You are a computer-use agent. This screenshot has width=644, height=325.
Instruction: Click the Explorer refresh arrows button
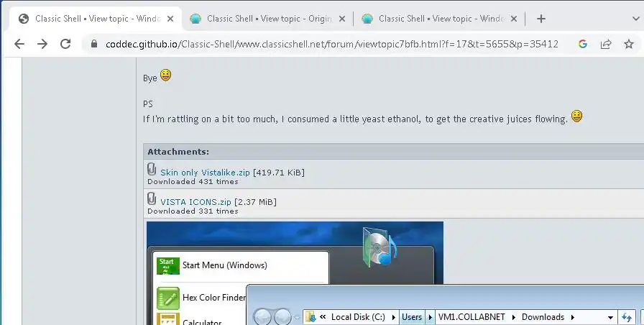click(x=626, y=317)
